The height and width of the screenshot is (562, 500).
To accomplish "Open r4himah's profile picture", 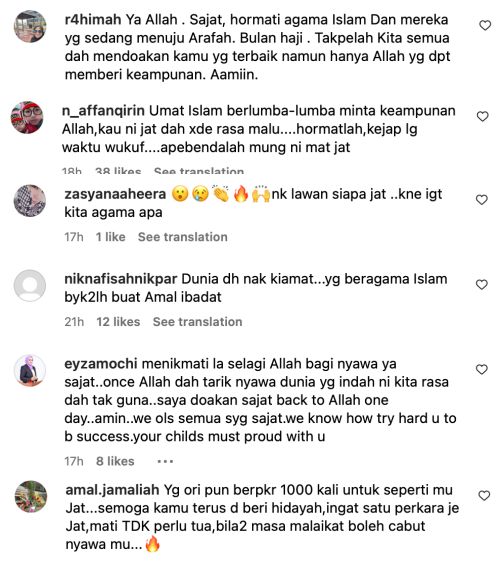I will [30, 27].
